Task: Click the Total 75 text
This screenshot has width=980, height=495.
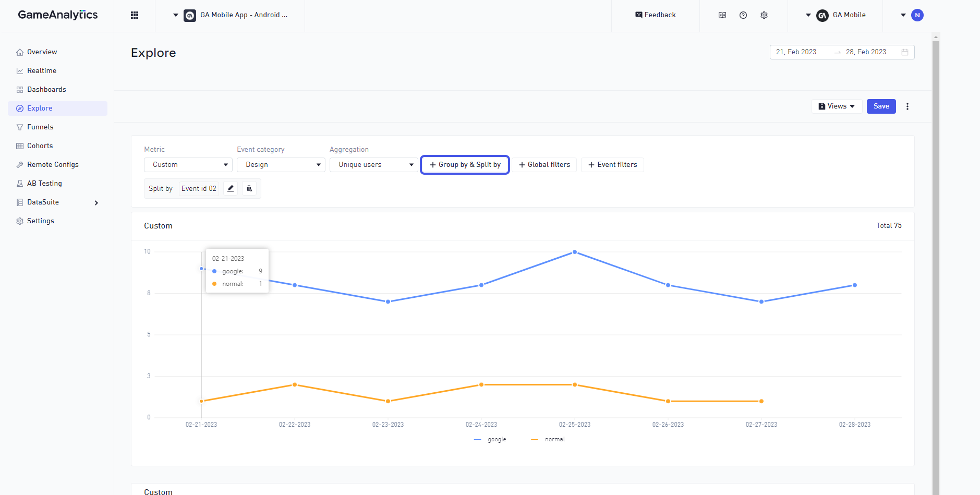Action: point(889,226)
